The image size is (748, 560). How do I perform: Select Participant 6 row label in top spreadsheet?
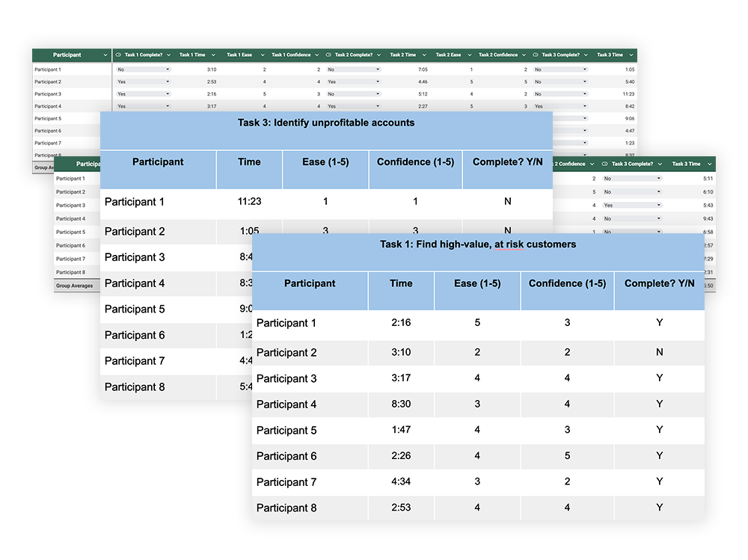48,131
